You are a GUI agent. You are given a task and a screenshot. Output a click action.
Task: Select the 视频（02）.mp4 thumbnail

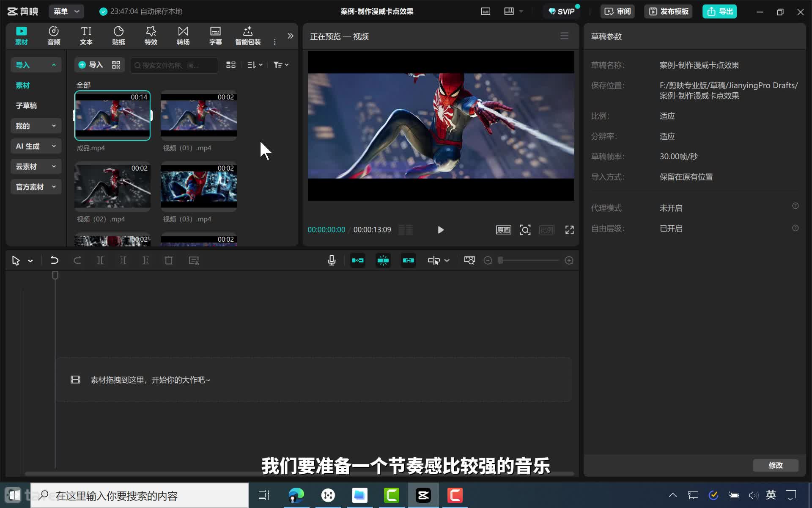coord(112,186)
